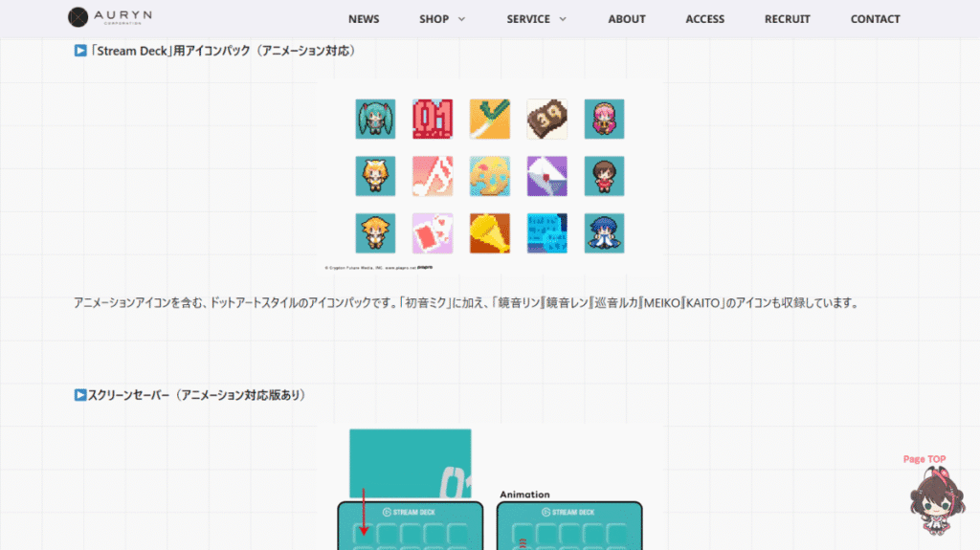Image resolution: width=980 pixels, height=550 pixels.
Task: Click the Hatsune Miku pixel icon
Action: [x=375, y=119]
